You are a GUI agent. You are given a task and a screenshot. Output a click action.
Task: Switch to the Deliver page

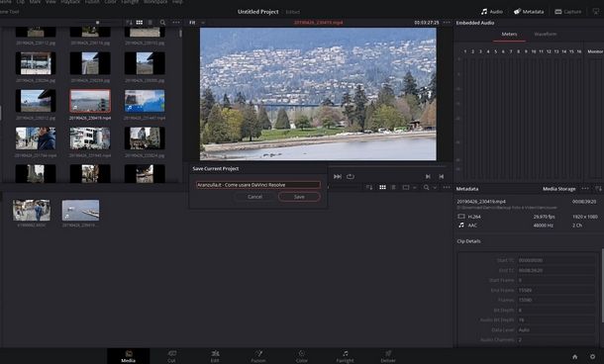[x=388, y=356]
